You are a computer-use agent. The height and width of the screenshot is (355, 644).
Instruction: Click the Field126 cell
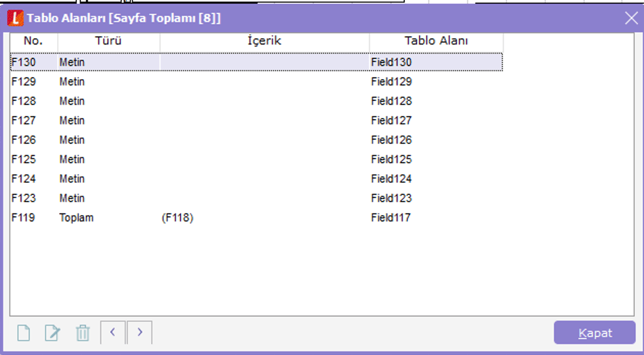[x=392, y=140]
